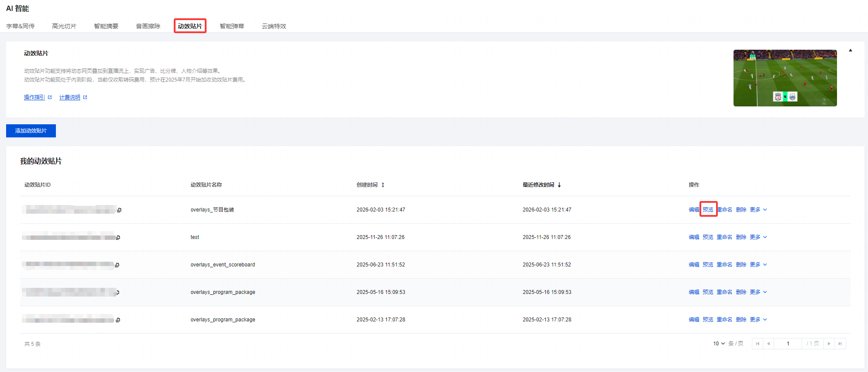The width and height of the screenshot is (868, 372).
Task: Click the page number input field
Action: click(x=788, y=344)
